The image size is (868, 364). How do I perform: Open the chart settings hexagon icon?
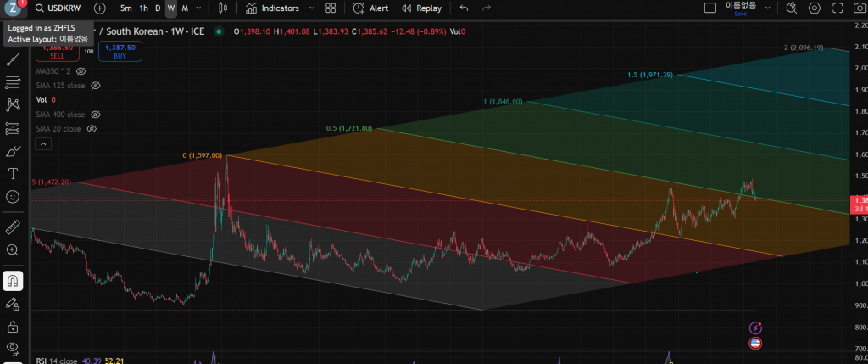pyautogui.click(x=815, y=8)
